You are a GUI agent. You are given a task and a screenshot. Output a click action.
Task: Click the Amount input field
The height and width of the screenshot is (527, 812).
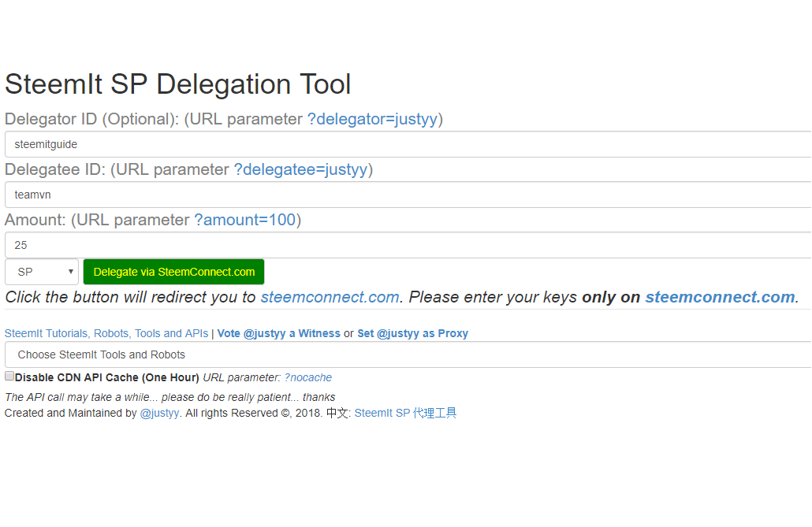pos(408,245)
